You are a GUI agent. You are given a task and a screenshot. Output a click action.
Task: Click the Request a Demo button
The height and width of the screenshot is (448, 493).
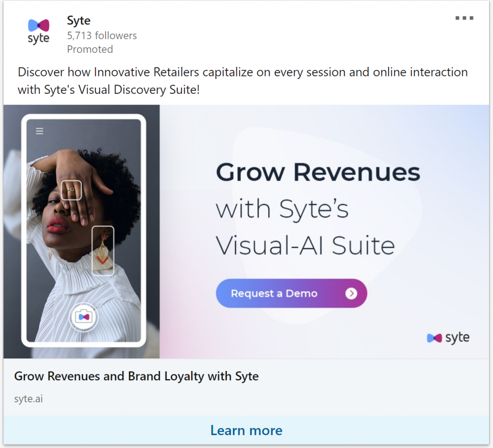pyautogui.click(x=291, y=293)
